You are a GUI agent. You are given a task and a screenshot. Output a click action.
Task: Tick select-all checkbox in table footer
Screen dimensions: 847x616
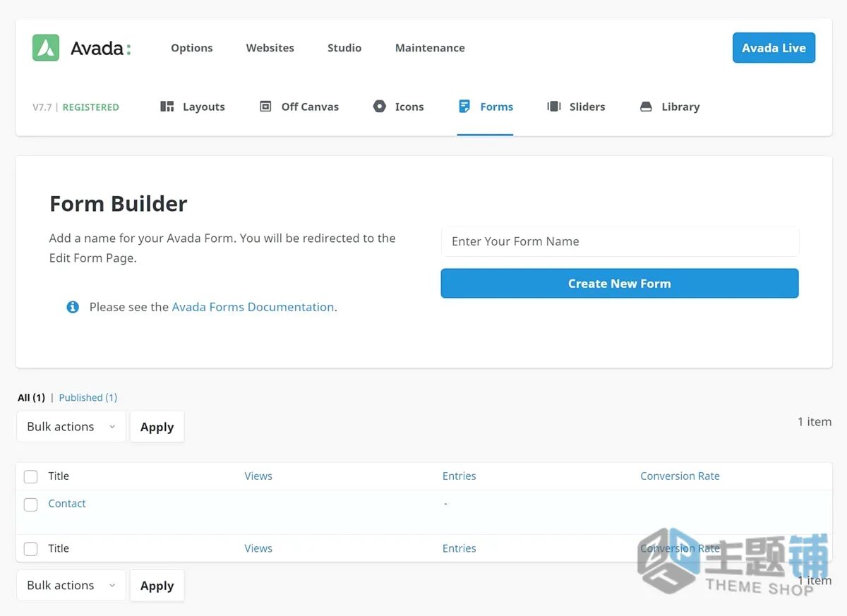(x=30, y=548)
